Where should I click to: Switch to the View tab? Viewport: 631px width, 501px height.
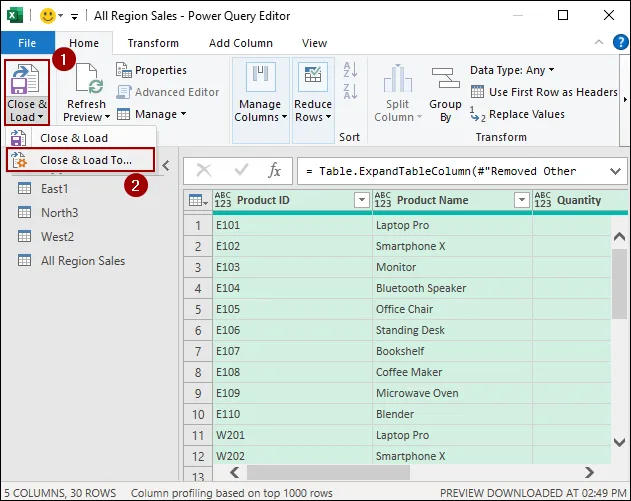pos(314,43)
